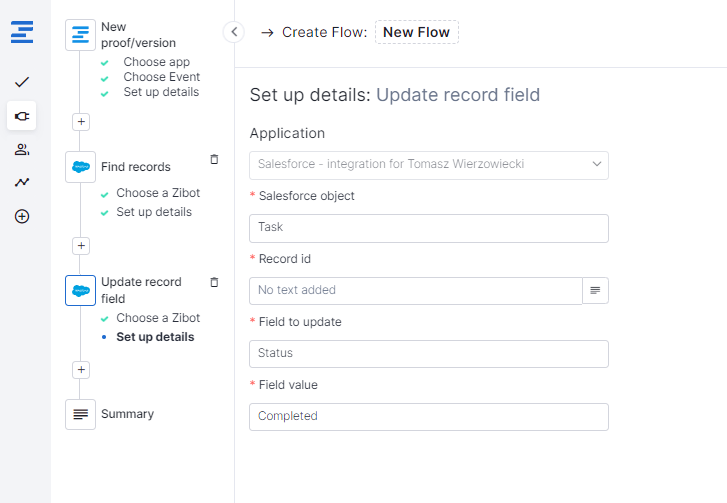Open Choose a Zibot under Find records
This screenshot has height=503, width=727.
coord(158,192)
